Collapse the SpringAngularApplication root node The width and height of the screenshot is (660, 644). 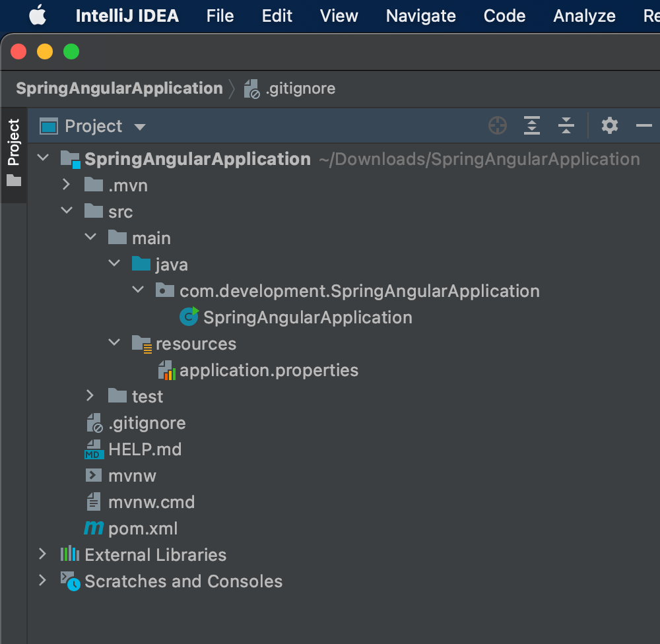pyautogui.click(x=43, y=158)
